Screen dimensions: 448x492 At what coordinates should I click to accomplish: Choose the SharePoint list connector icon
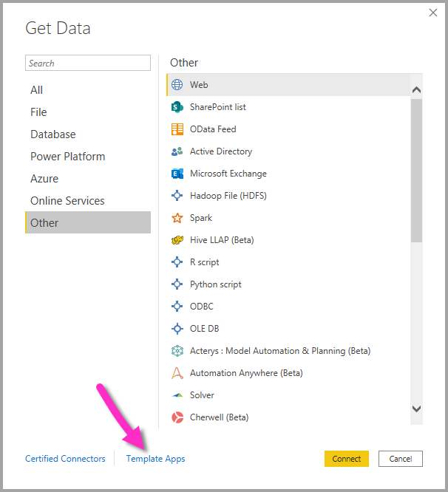tap(177, 107)
